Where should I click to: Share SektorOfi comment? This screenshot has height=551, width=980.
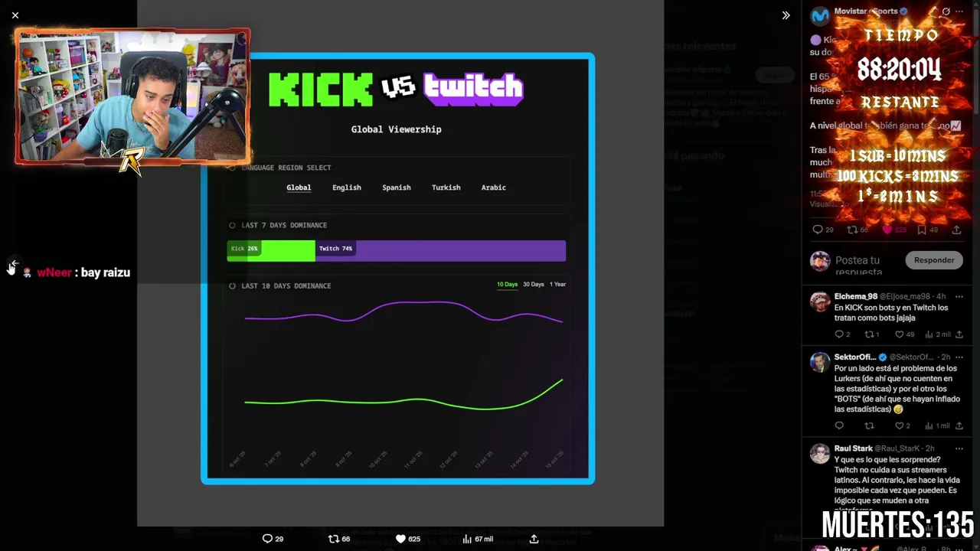(959, 425)
